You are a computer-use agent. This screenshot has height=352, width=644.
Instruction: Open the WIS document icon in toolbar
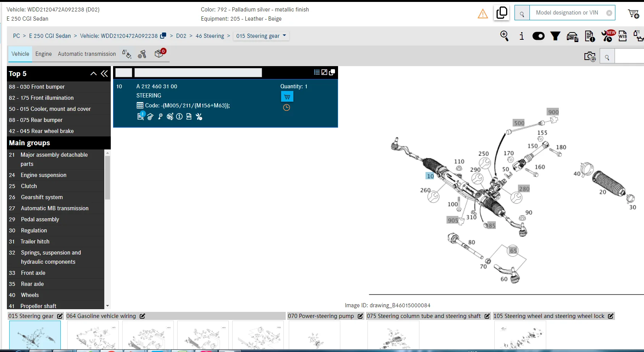pos(623,36)
